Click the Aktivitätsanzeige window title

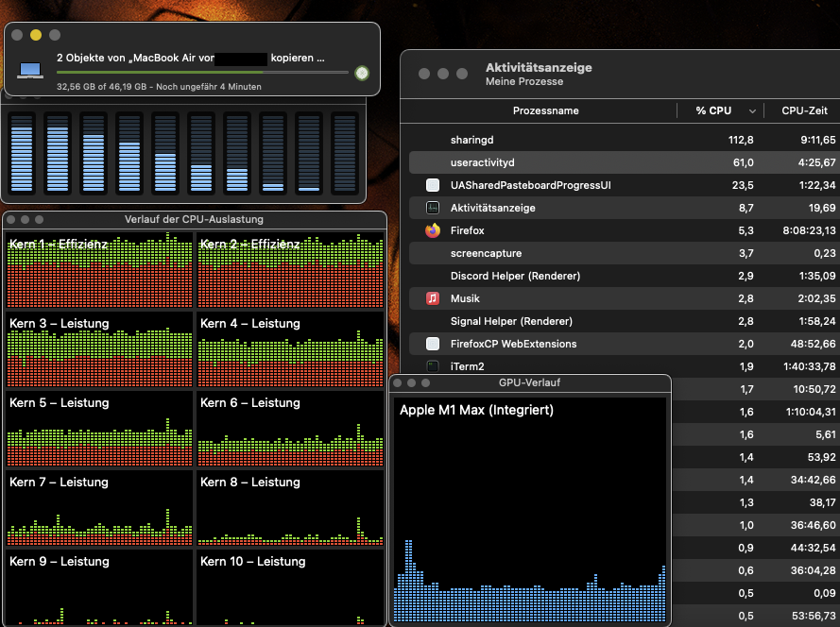(539, 67)
